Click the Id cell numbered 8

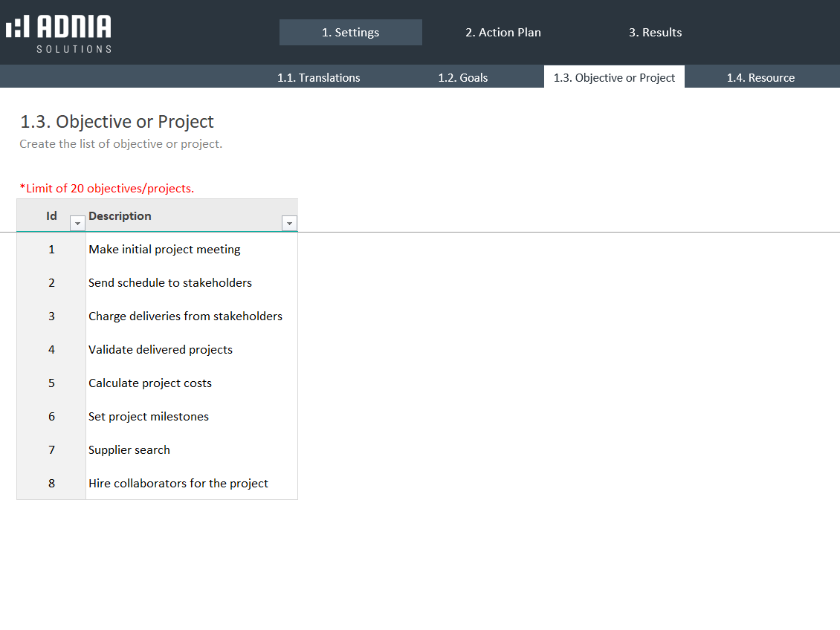pyautogui.click(x=51, y=484)
